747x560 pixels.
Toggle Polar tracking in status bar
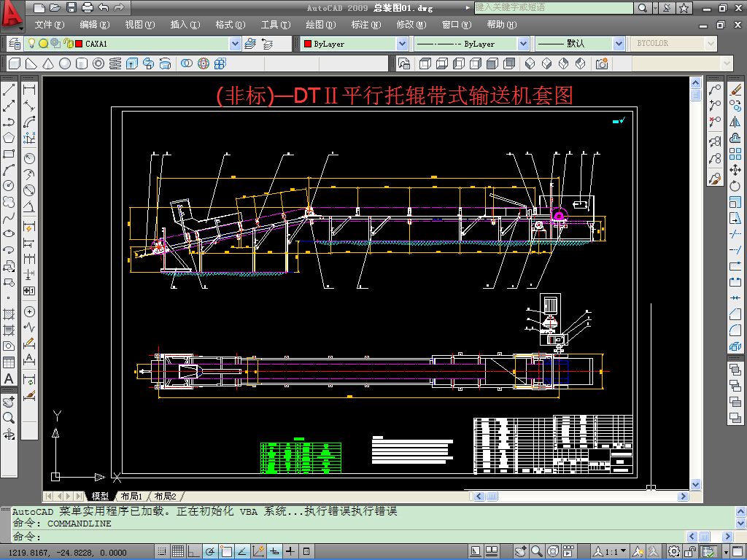[209, 551]
